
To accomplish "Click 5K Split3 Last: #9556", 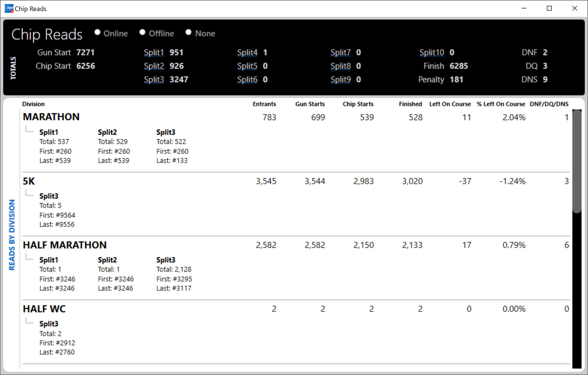I will tap(57, 224).
